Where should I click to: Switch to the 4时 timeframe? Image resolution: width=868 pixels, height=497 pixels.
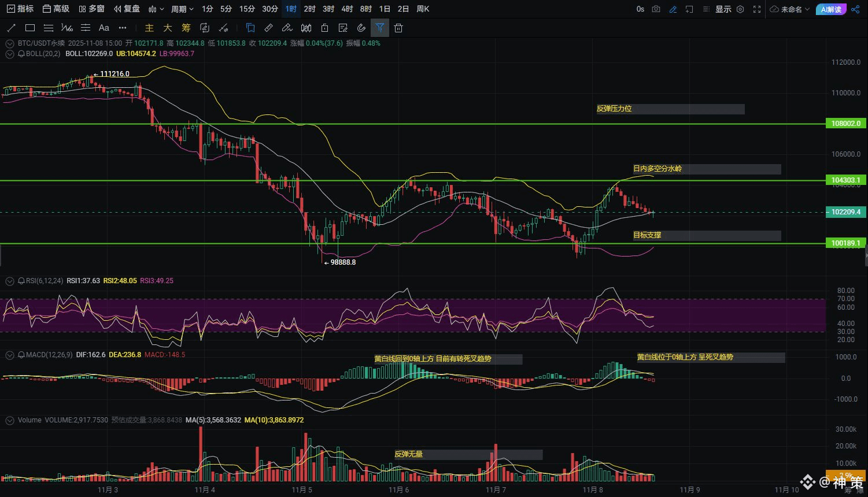(347, 9)
